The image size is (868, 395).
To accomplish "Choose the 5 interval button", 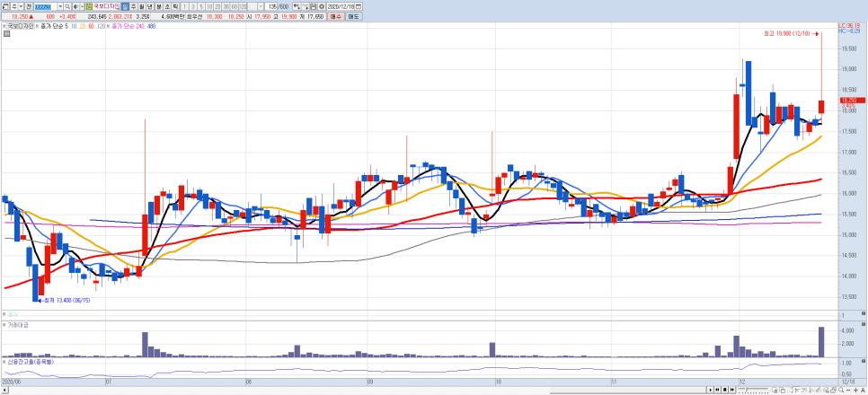I will coord(201,6).
